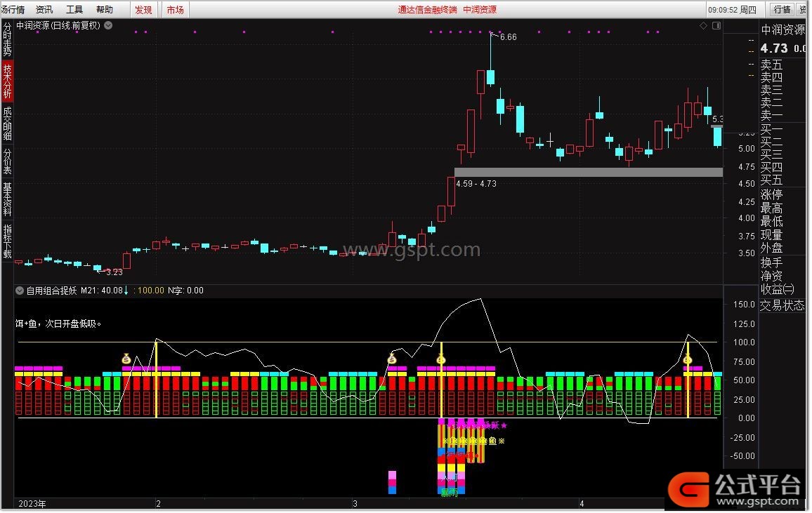This screenshot has width=812, height=513.
Task: Click the money bag marker just after March start
Action: tap(392, 359)
